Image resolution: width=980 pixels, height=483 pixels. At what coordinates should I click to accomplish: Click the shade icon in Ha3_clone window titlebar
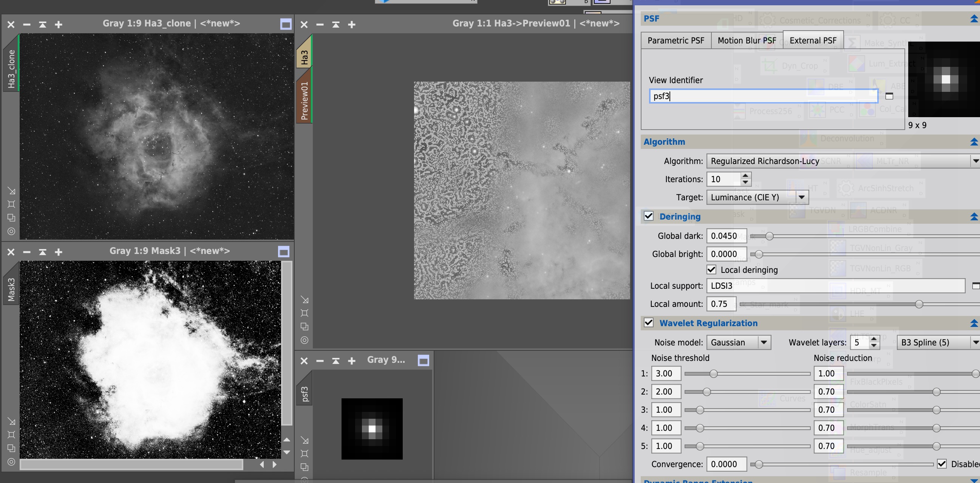(x=43, y=25)
